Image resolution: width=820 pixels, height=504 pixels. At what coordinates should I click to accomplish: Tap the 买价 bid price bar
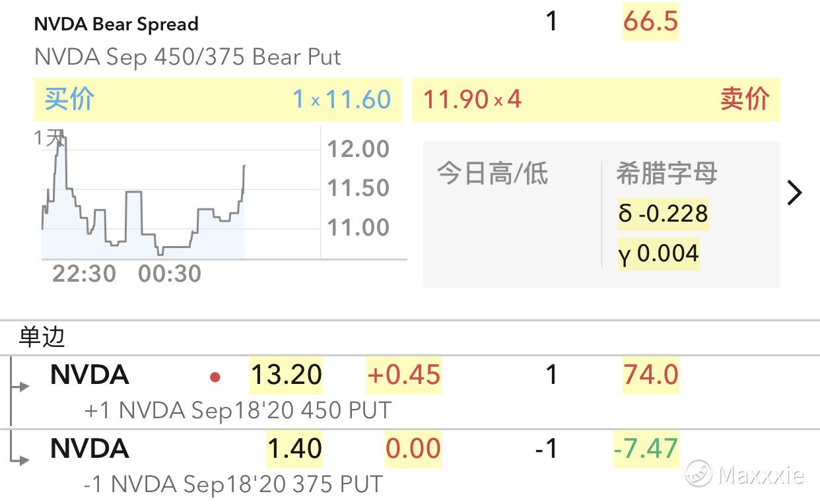click(x=218, y=100)
